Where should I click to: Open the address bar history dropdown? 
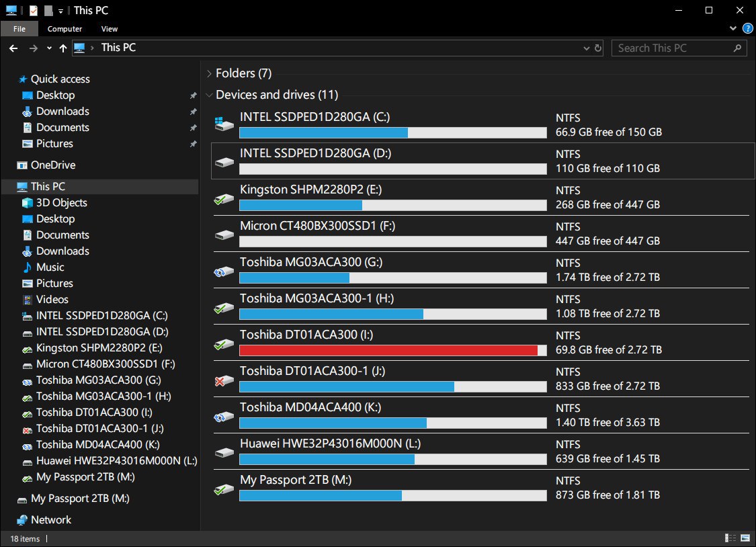coord(586,48)
